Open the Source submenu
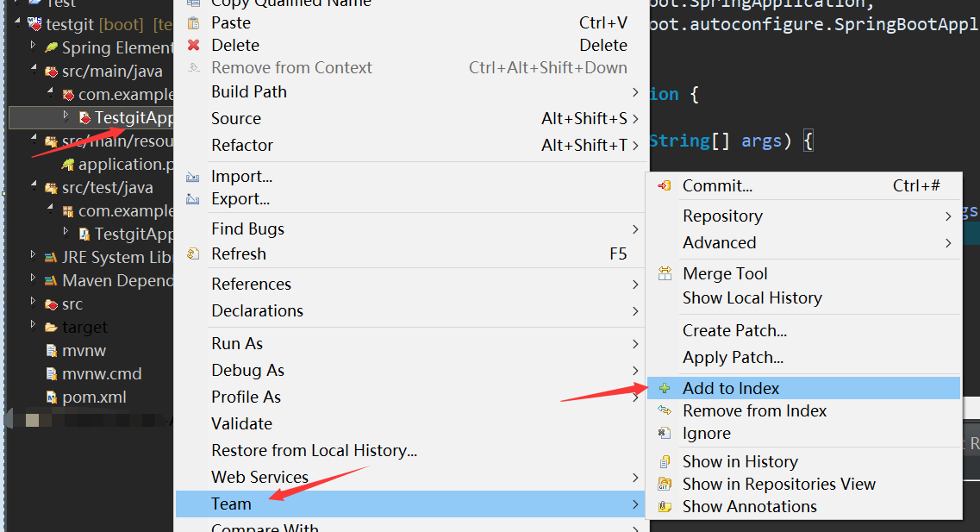This screenshot has height=532, width=980. click(x=410, y=119)
